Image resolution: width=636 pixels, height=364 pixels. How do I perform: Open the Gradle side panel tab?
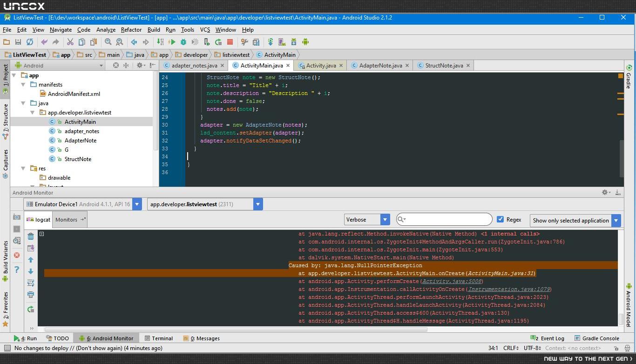[629, 77]
